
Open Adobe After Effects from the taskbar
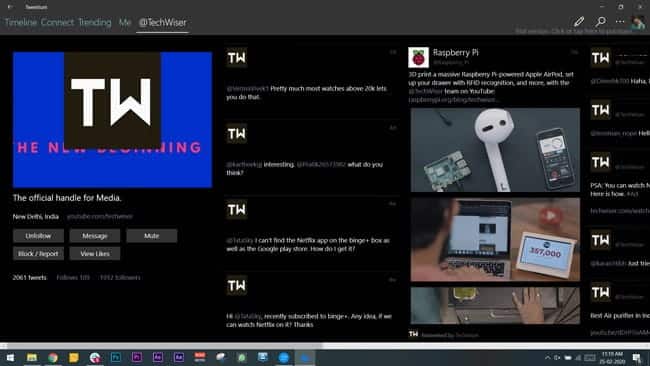158,357
